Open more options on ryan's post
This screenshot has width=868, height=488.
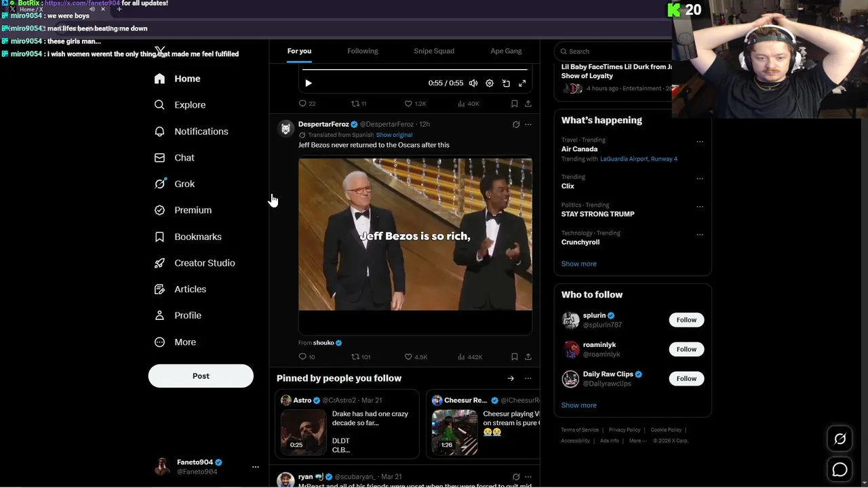pos(528,477)
